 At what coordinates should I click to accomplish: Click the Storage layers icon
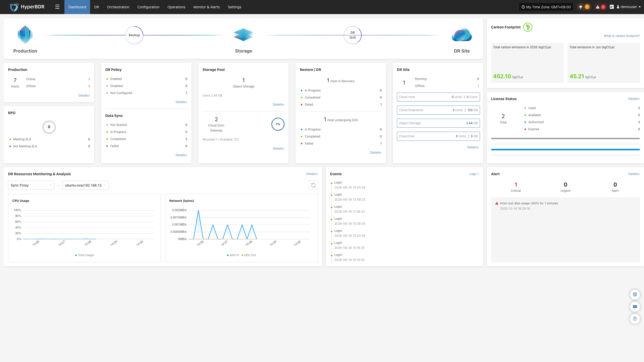point(243,35)
